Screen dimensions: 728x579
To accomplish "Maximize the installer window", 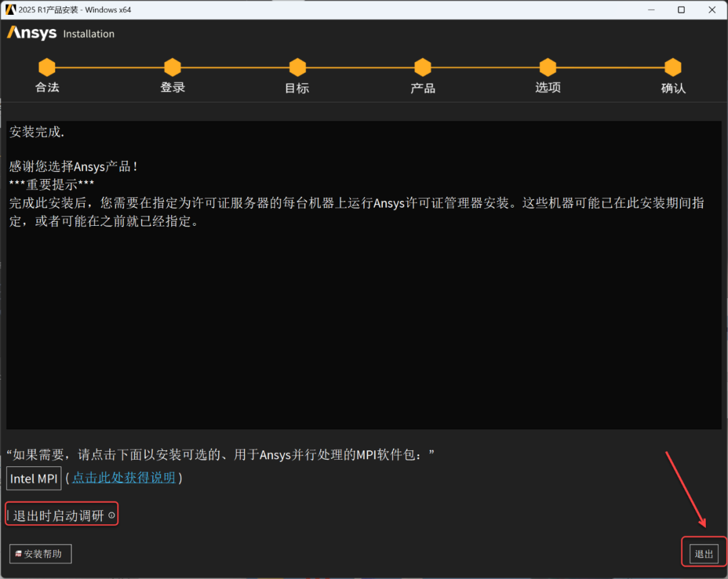I will pos(681,9).
